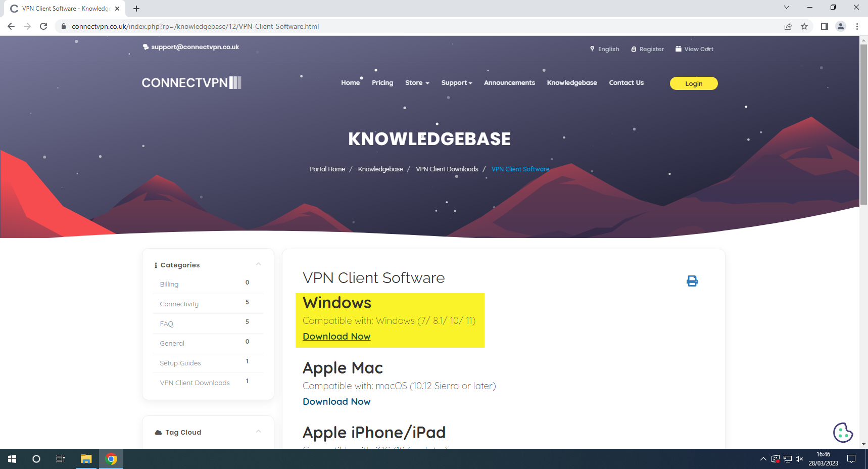Click the yellow Login button
The image size is (868, 469).
pyautogui.click(x=694, y=83)
